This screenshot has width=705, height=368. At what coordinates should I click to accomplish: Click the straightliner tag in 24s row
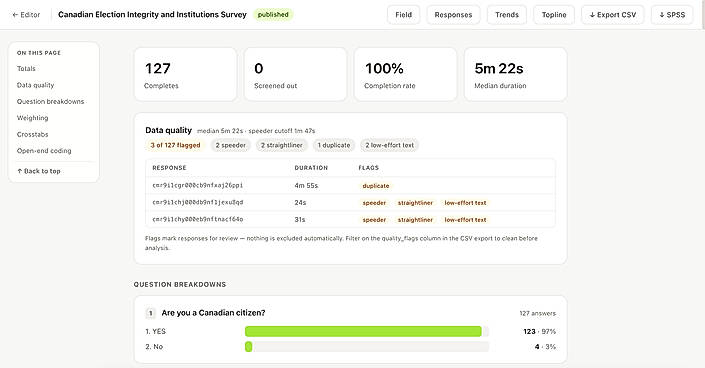(x=415, y=203)
